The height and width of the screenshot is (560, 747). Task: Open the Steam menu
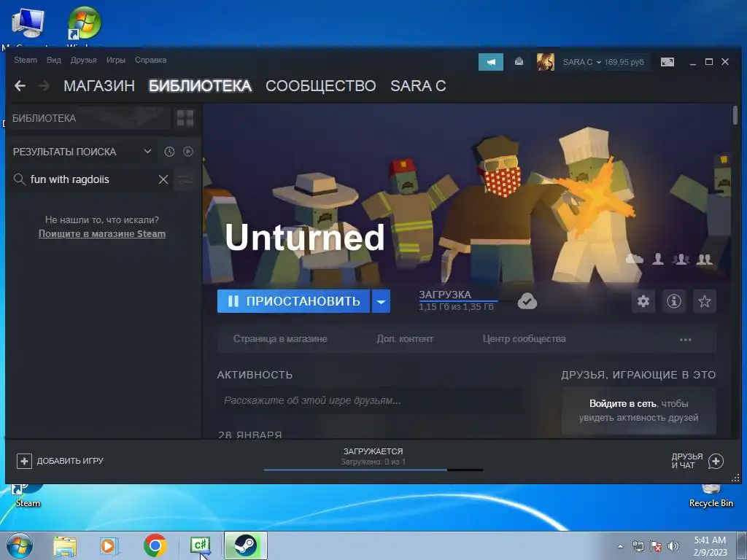click(26, 60)
